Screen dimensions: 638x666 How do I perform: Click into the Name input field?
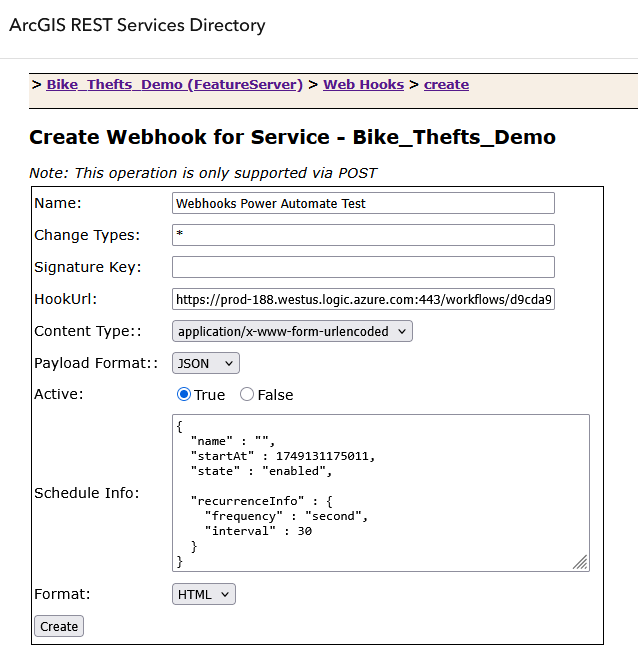(x=363, y=203)
